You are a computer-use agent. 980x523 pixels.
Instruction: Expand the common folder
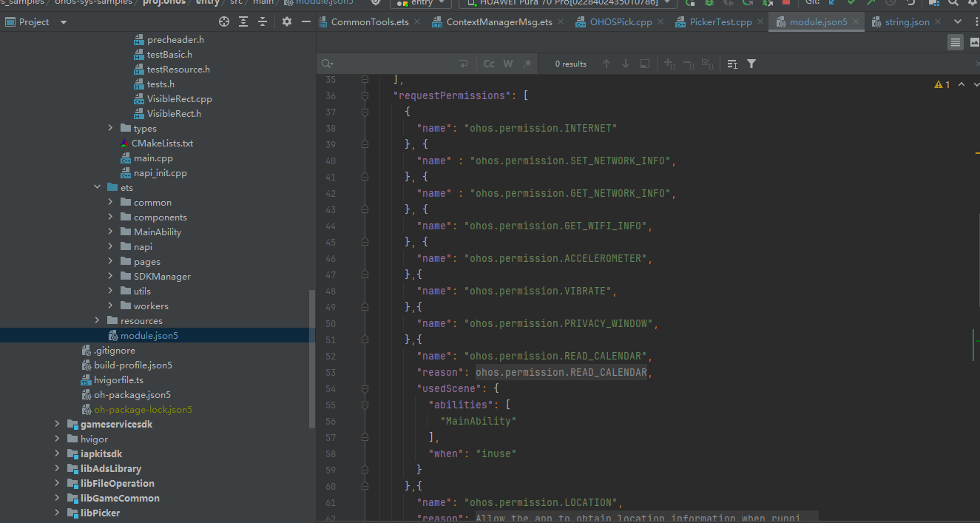pyautogui.click(x=111, y=203)
